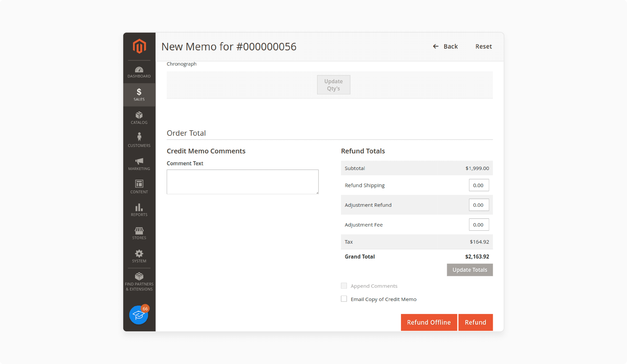The height and width of the screenshot is (364, 627).
Task: Open the Reports bar chart icon menu
Action: point(139,210)
